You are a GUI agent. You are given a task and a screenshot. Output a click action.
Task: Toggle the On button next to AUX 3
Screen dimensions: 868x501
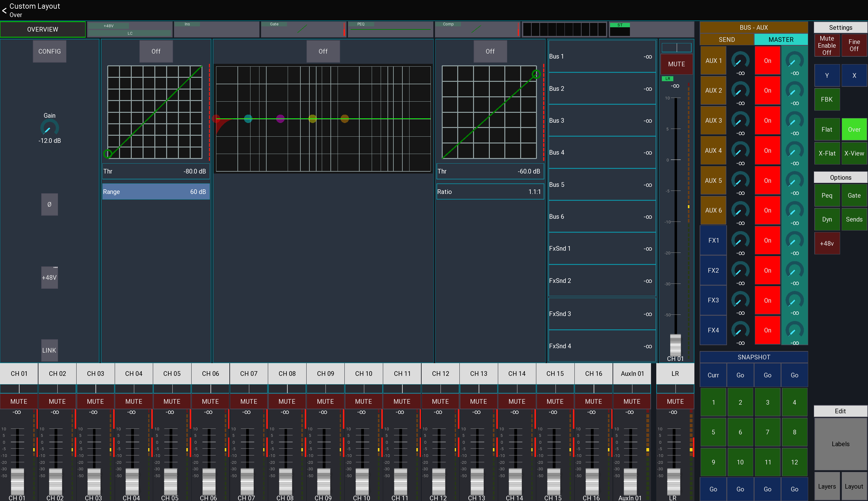pos(768,120)
